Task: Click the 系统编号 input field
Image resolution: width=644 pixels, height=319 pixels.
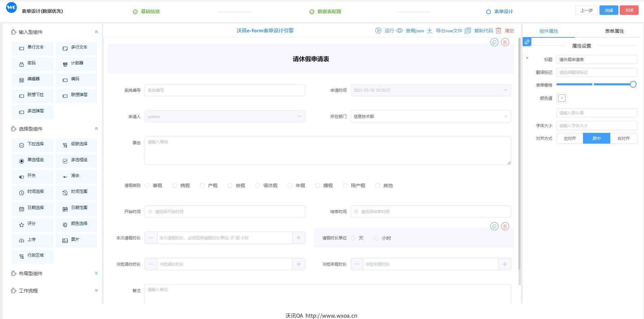Action: [x=225, y=90]
